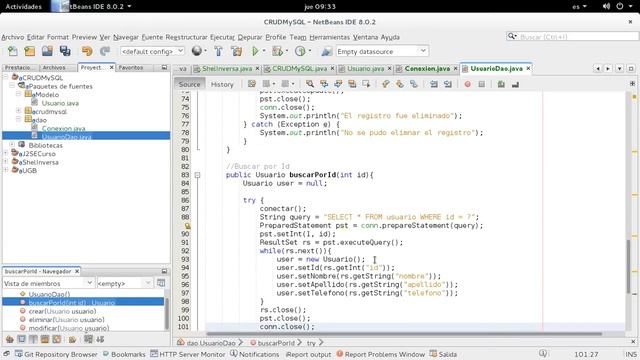This screenshot has width=640, height=360.
Task: Open Actividades overview in top bar
Action: pos(24,7)
